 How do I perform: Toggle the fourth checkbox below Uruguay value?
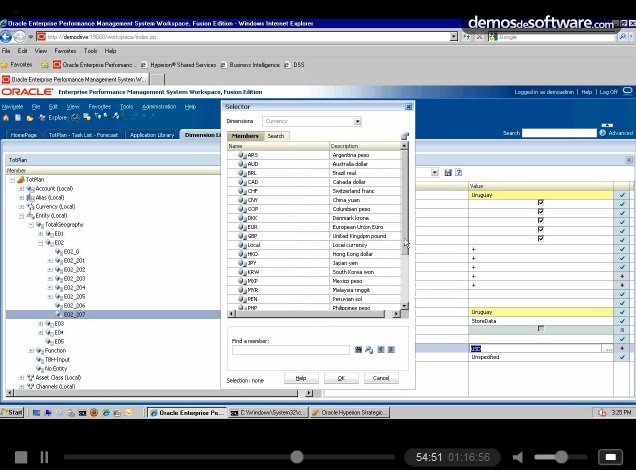click(541, 229)
